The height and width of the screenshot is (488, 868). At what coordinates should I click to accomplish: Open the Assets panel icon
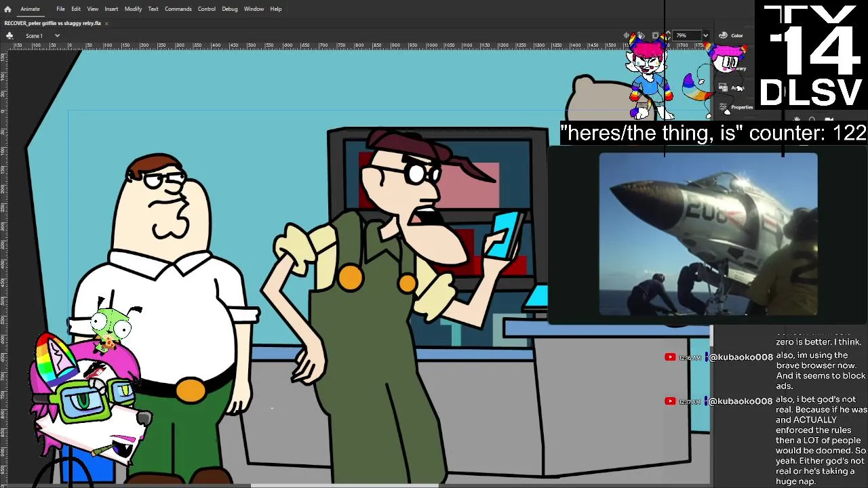[723, 87]
